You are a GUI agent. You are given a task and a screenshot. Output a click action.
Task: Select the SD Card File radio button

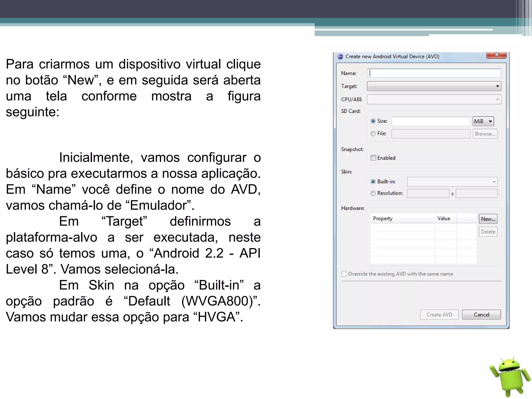click(373, 134)
